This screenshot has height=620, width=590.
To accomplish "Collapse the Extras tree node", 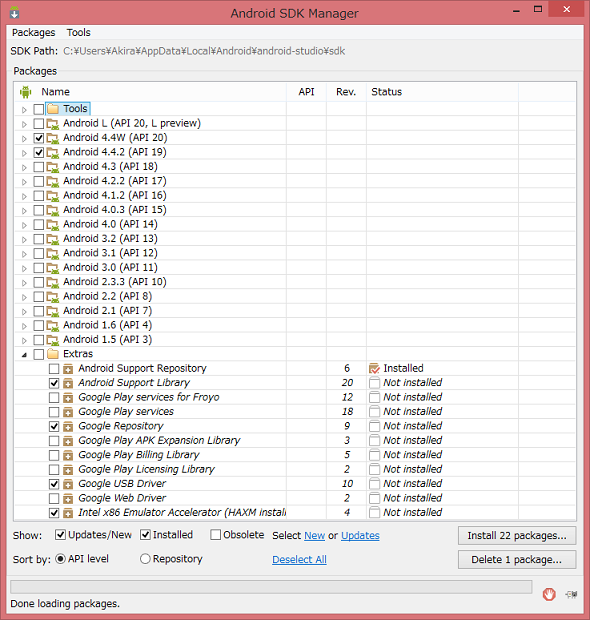I will pos(24,355).
